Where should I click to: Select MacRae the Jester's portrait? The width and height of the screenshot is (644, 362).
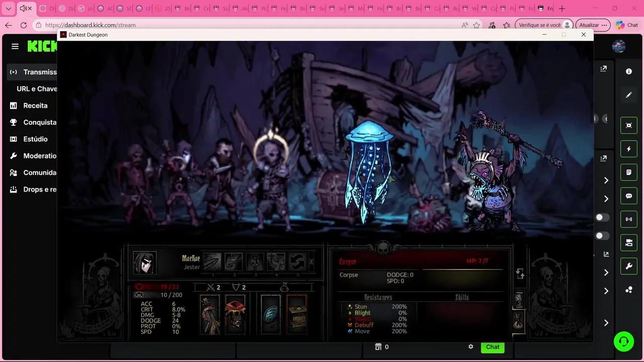145,262
